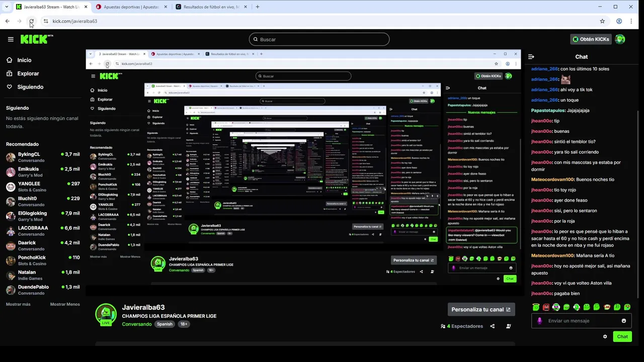Select the angel halo emote

[536, 307]
